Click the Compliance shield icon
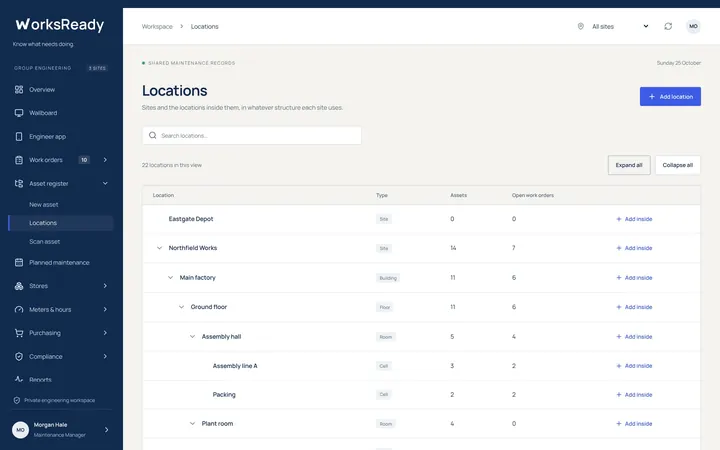This screenshot has height=450, width=720. pos(19,356)
